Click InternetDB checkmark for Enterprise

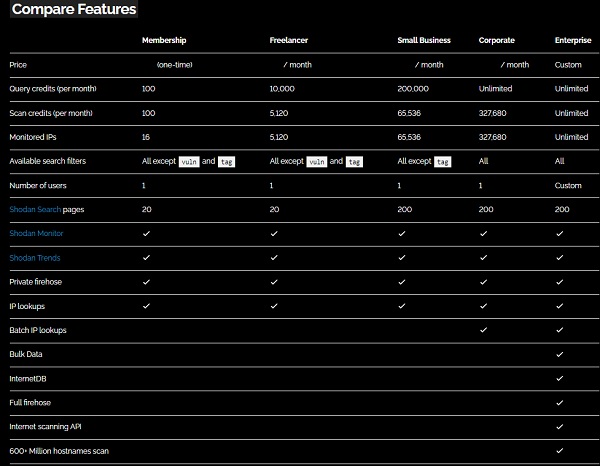pyautogui.click(x=559, y=378)
